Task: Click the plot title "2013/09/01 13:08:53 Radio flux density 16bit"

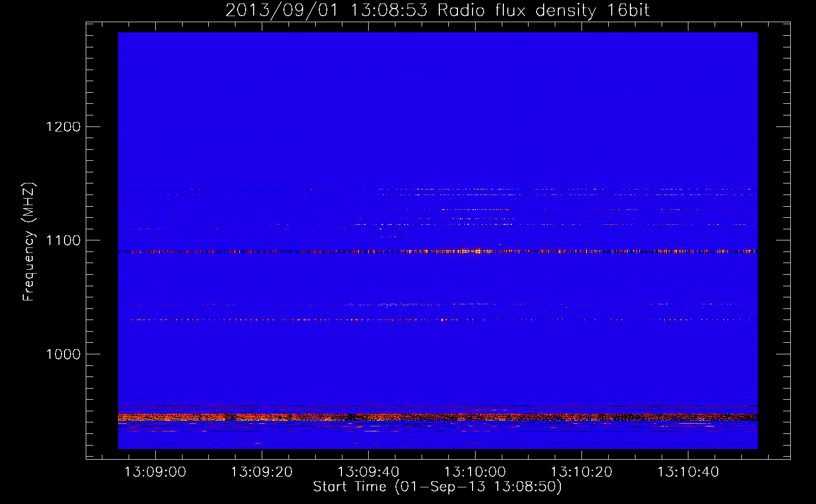Action: 437,10
